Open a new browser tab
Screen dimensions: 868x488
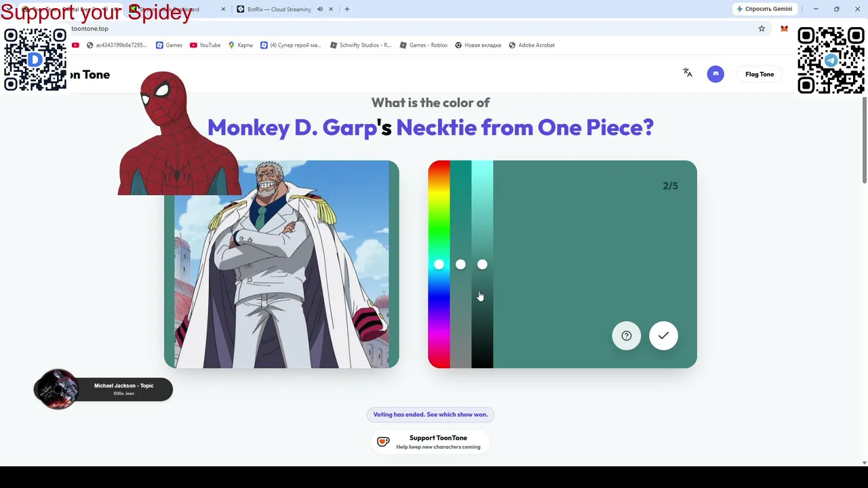coord(347,9)
